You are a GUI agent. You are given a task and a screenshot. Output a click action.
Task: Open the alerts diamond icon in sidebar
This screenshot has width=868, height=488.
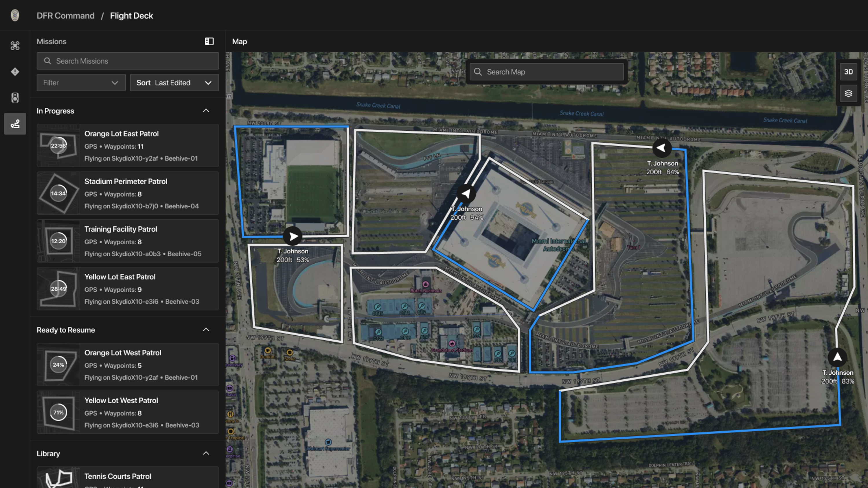click(x=15, y=72)
